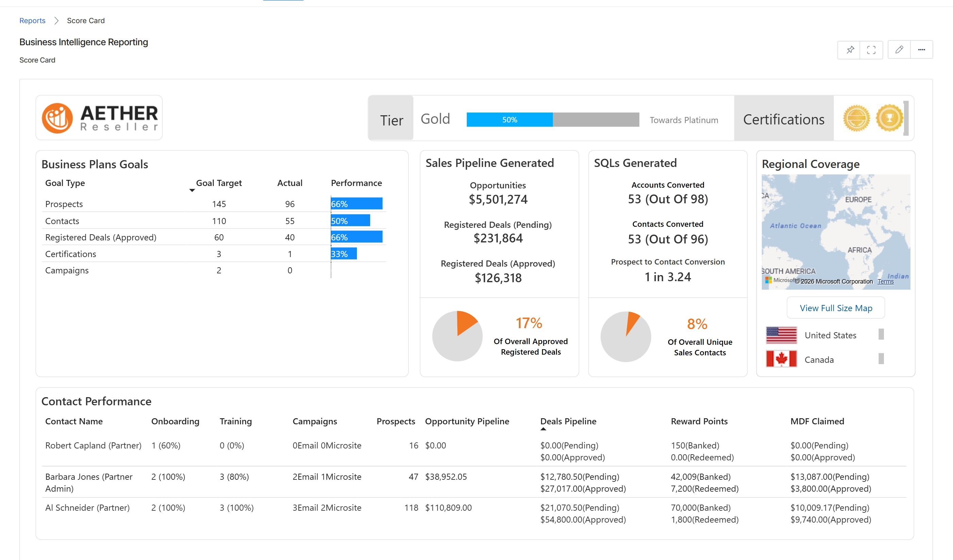Click the first gold certification badge

click(857, 118)
